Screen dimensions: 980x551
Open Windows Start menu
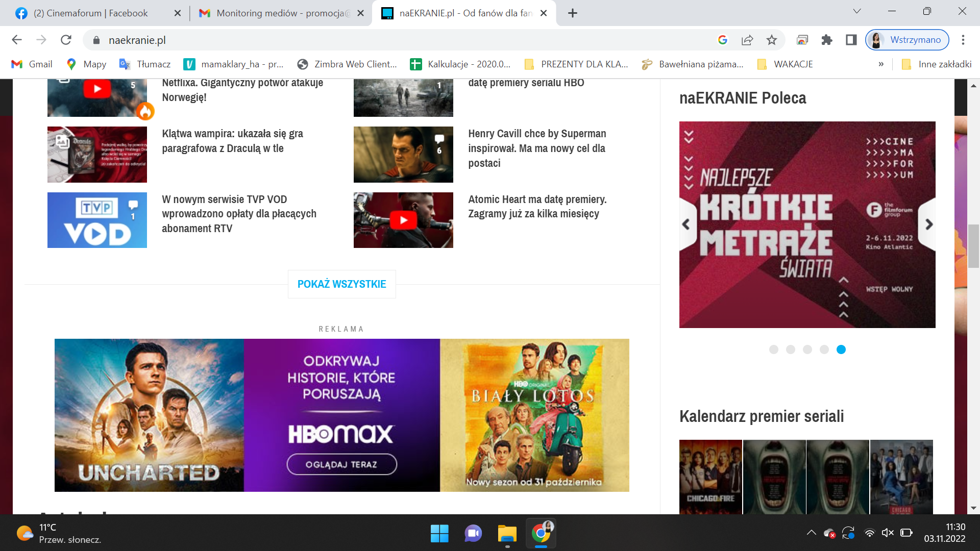439,534
